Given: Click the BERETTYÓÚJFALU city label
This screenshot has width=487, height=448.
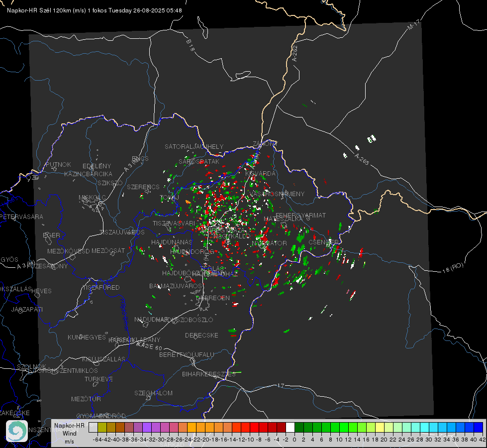Looking at the screenshot, I should click(x=187, y=354).
